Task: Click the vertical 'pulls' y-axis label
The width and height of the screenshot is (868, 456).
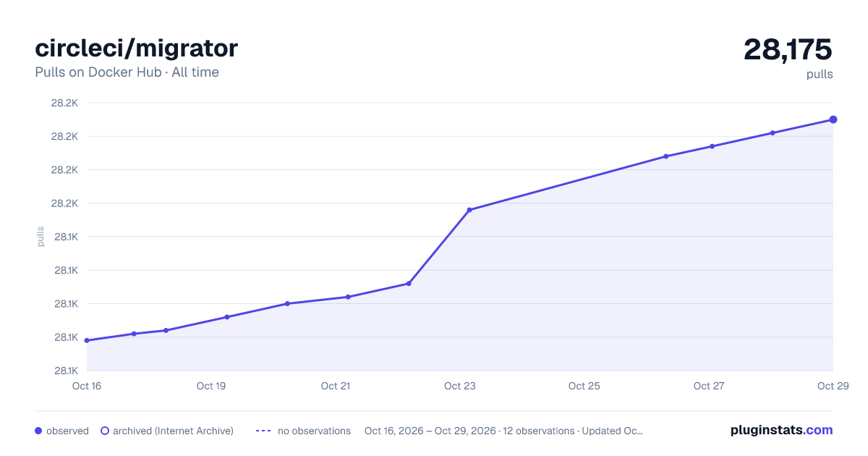Action: (x=41, y=237)
